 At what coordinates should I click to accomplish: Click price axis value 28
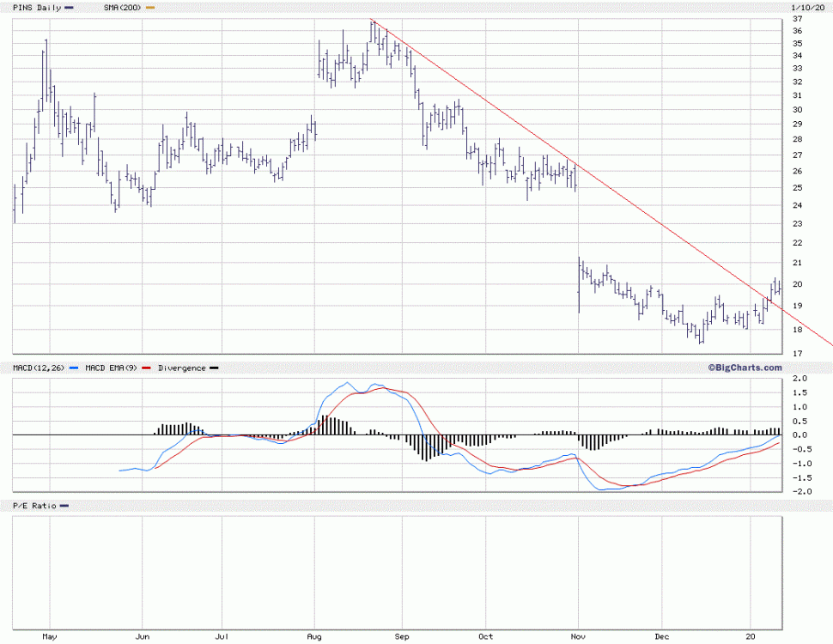coord(798,139)
